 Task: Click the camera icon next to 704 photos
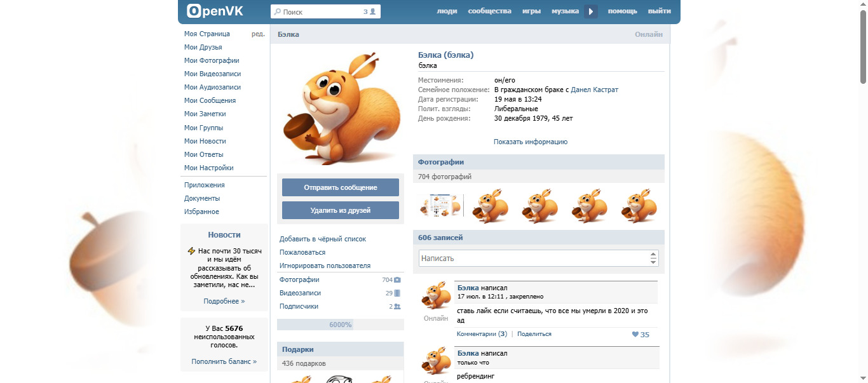coord(397,279)
